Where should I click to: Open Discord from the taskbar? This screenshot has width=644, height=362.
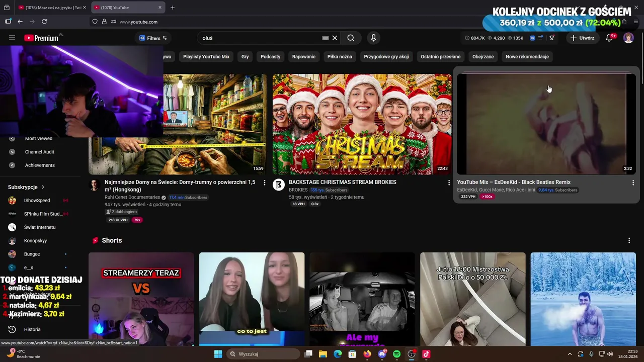pyautogui.click(x=382, y=354)
